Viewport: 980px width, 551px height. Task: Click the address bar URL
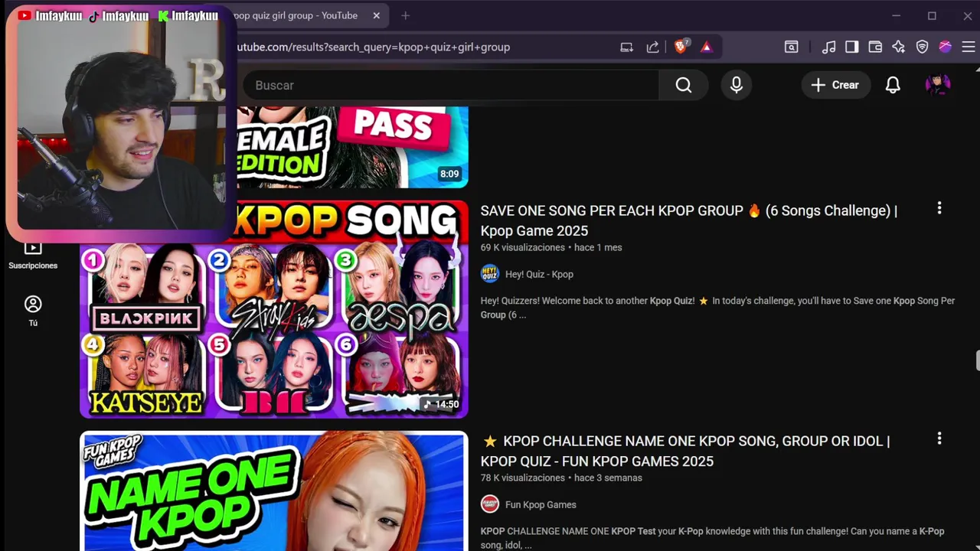pyautogui.click(x=373, y=47)
